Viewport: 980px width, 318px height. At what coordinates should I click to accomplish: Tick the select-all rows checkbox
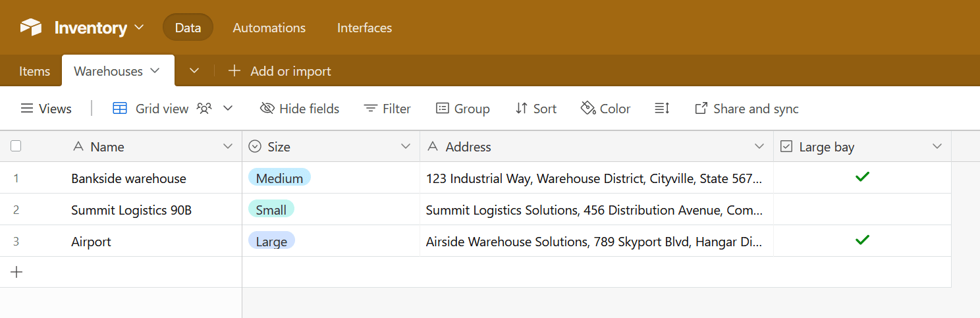16,146
